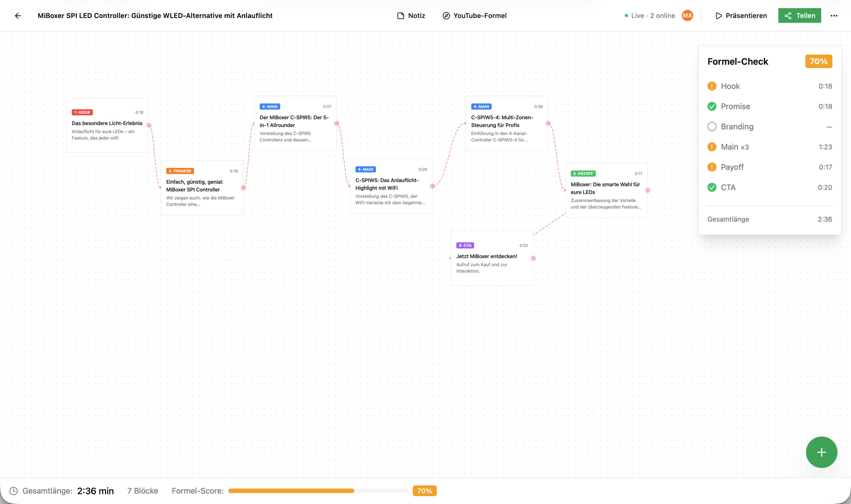
Task: Click the clock icon beside Gesamtlänge
Action: 13,491
